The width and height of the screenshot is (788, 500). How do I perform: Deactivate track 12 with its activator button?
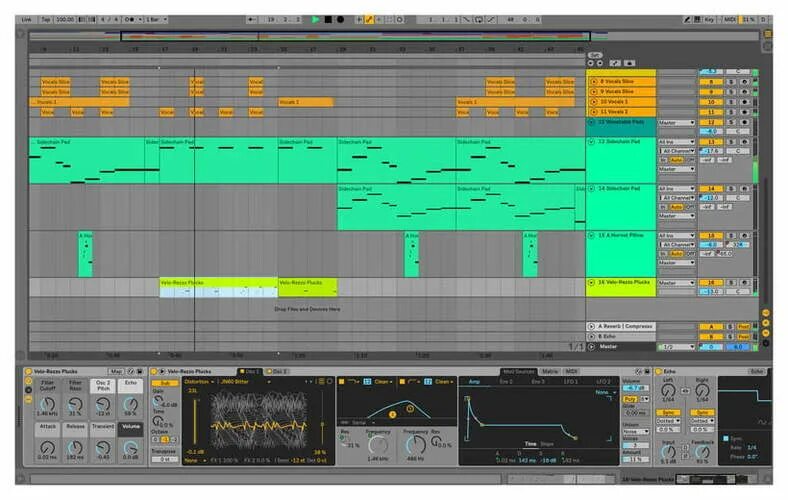tap(711, 123)
